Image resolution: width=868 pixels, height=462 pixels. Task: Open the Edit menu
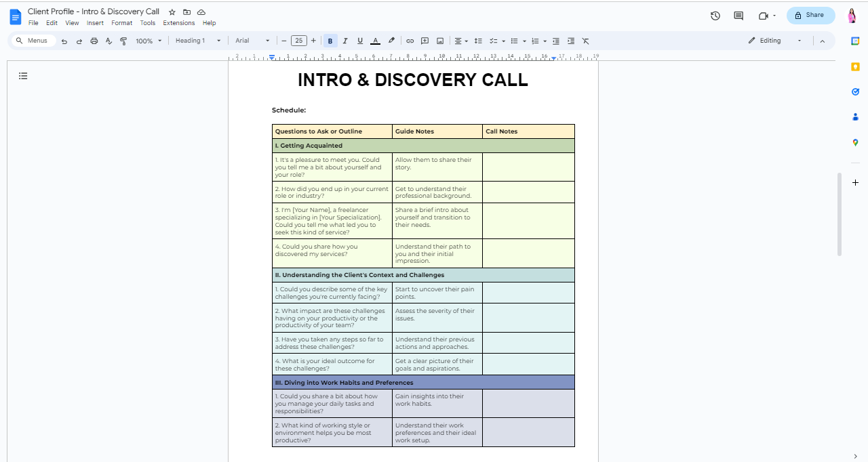[52, 23]
